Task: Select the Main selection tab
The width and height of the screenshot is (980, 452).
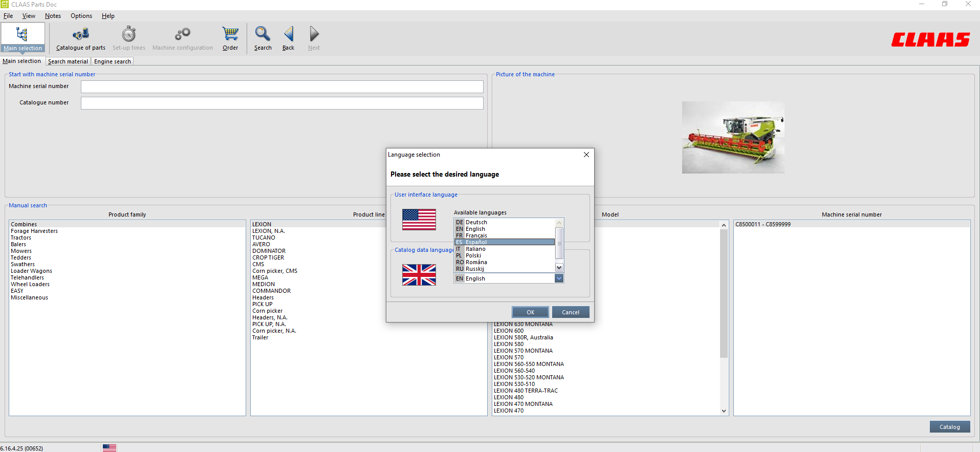Action: (22, 61)
